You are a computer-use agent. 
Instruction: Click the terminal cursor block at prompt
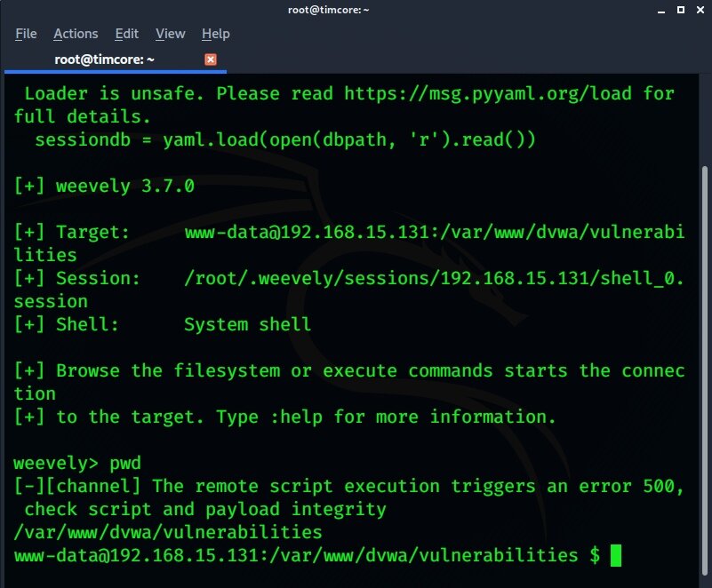point(616,555)
